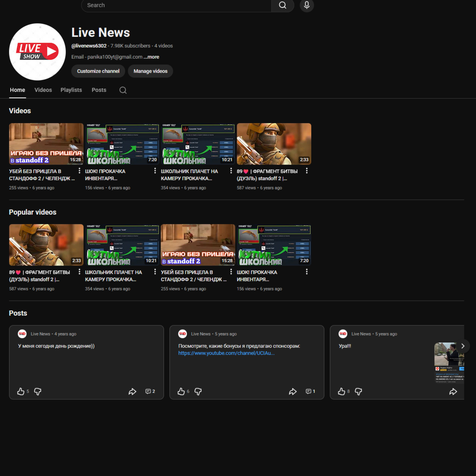Share the birthday post
Screen dimensions: 476x476
pos(132,391)
